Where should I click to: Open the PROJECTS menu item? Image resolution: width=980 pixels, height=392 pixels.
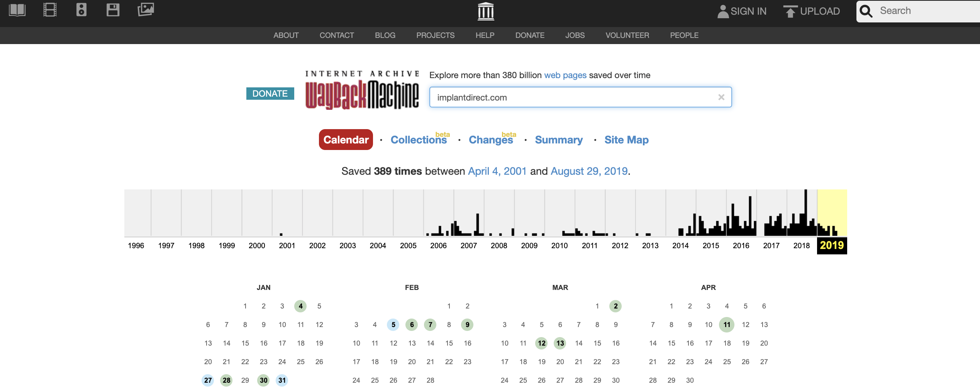tap(435, 35)
